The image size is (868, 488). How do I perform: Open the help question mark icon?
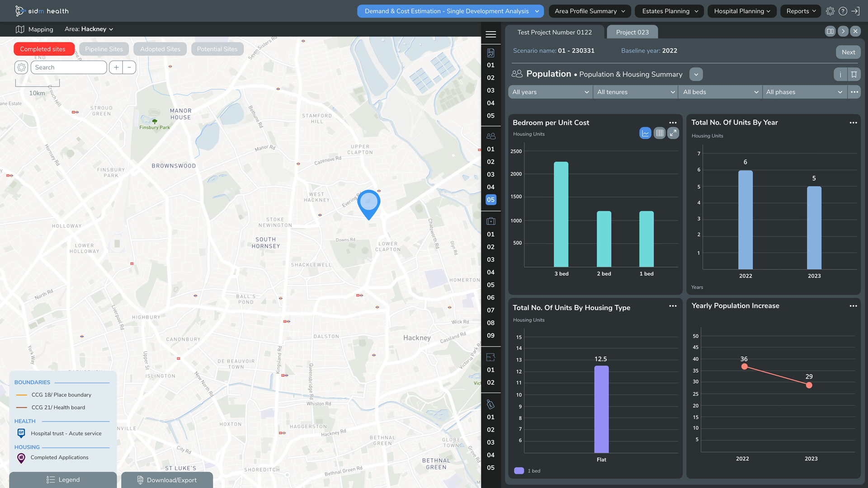click(x=843, y=11)
